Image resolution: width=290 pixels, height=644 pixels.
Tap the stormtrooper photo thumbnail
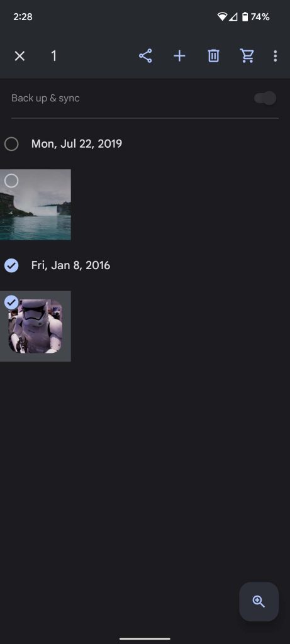35,326
